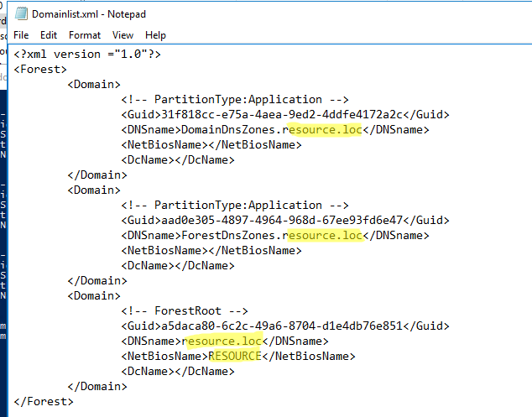Click the opening Forest tag
The height and width of the screenshot is (417, 532).
pyautogui.click(x=40, y=69)
